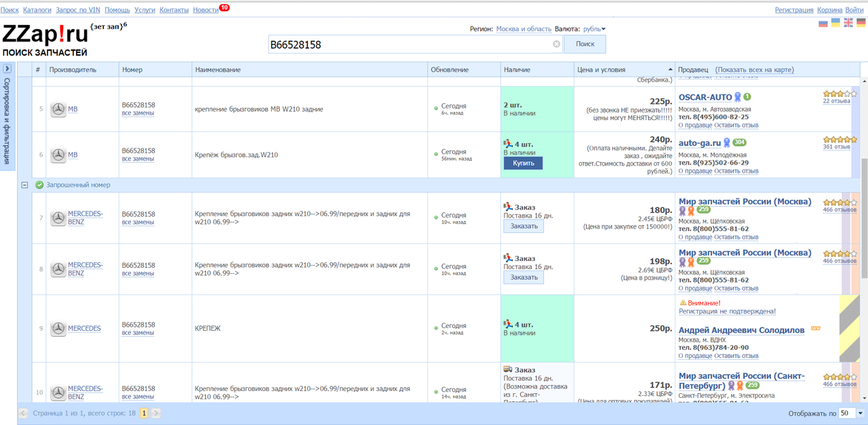Open the Услуги menu item
The image size is (868, 425).
click(x=145, y=10)
